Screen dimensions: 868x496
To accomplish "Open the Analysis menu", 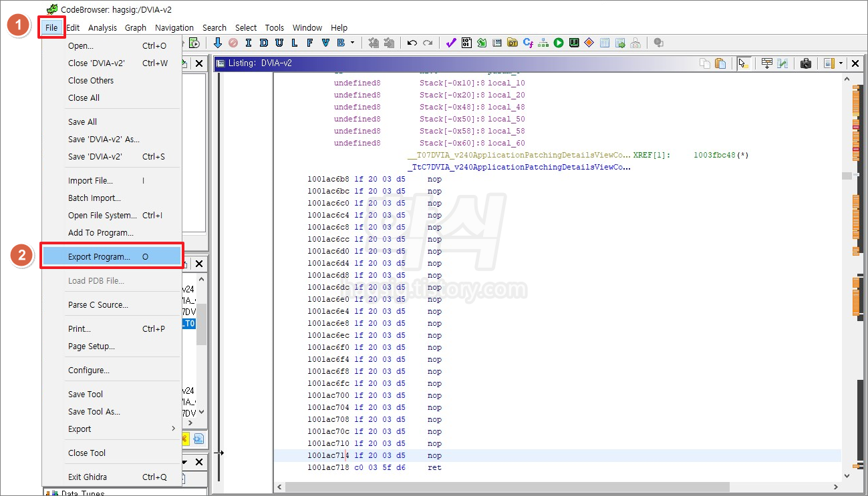I will pos(102,27).
